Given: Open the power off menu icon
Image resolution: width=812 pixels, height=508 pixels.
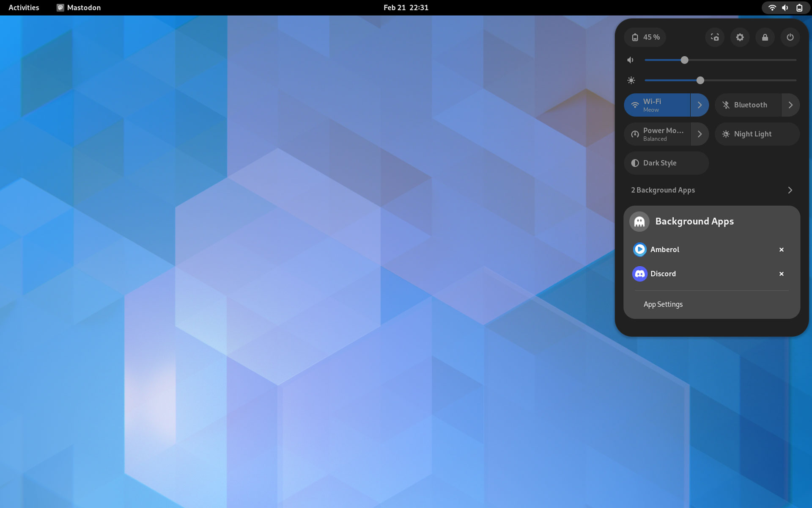Looking at the screenshot, I should (x=790, y=37).
